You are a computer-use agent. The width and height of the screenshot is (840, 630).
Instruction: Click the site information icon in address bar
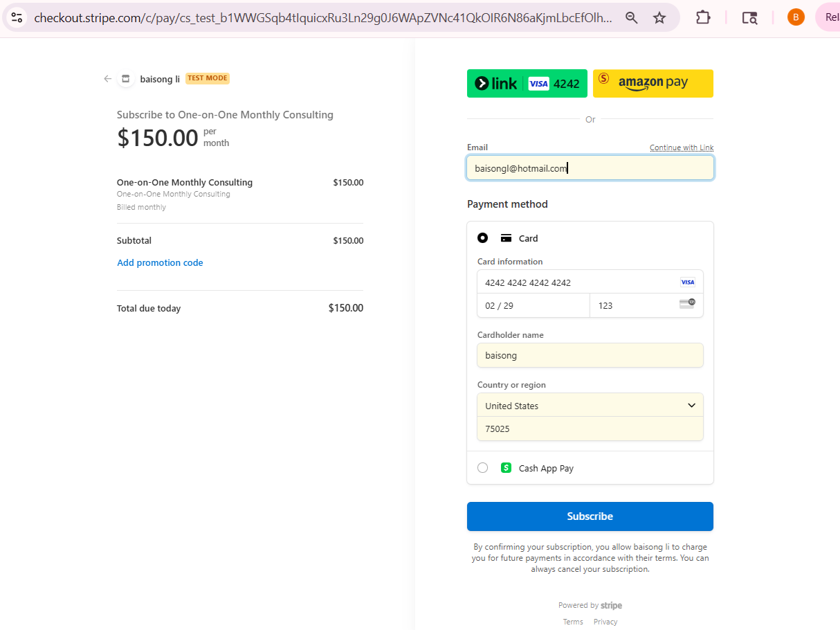point(17,18)
